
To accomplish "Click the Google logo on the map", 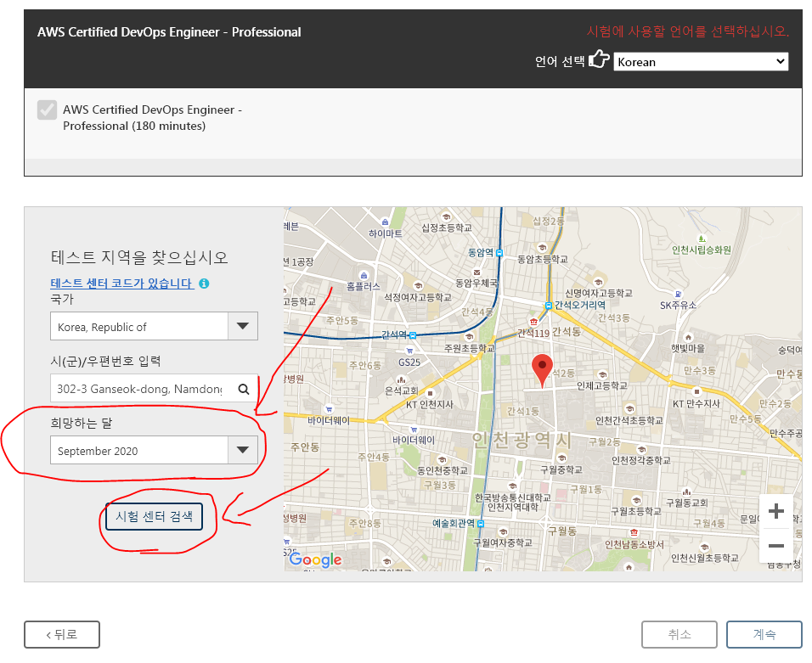I will click(315, 559).
